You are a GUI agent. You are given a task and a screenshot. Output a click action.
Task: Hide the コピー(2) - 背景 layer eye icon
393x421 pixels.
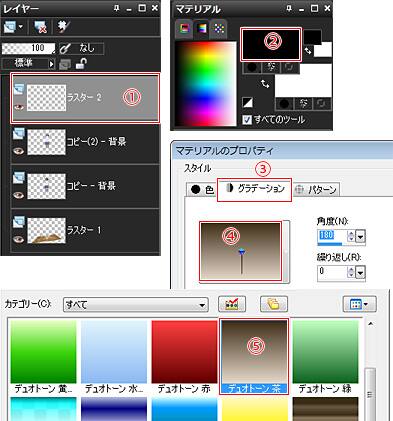19,151
